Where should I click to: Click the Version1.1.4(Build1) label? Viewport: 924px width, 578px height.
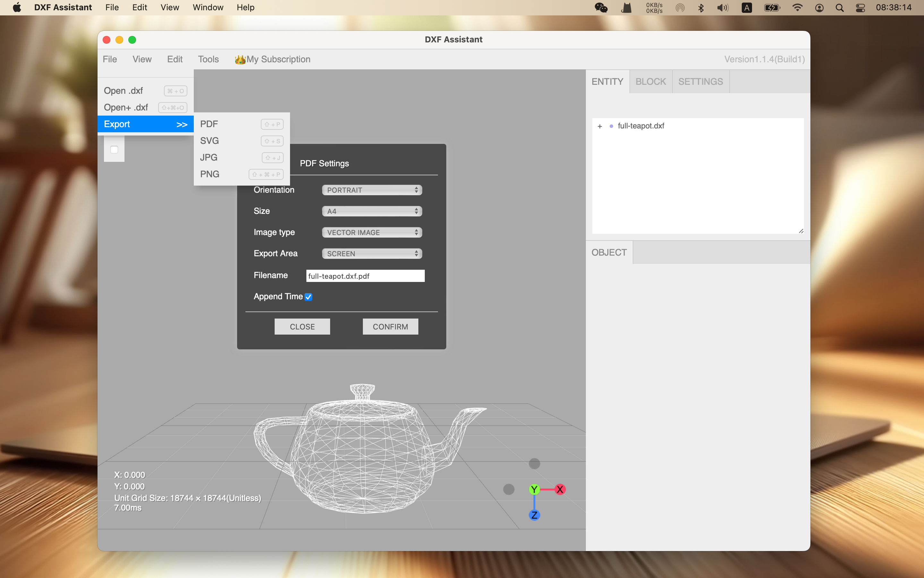[765, 59]
